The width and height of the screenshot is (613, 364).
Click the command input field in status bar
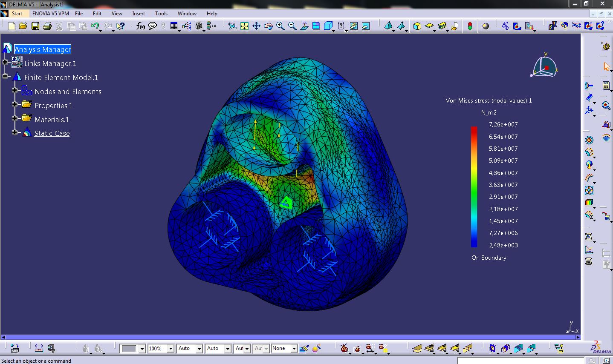(x=520, y=361)
